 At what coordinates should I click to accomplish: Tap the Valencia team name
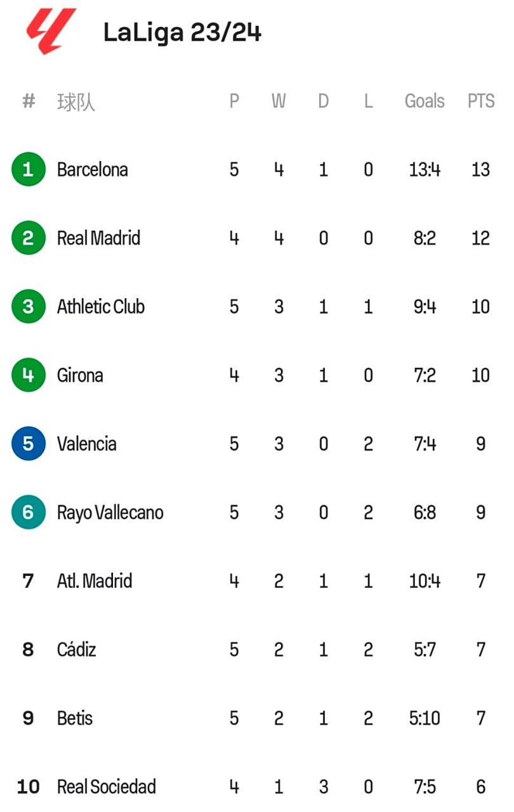87,443
